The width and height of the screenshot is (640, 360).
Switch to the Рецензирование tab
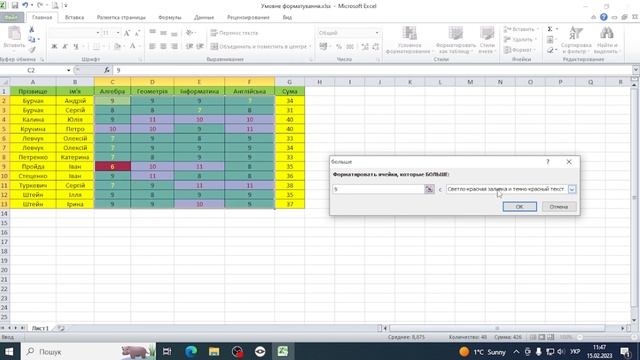pyautogui.click(x=248, y=17)
